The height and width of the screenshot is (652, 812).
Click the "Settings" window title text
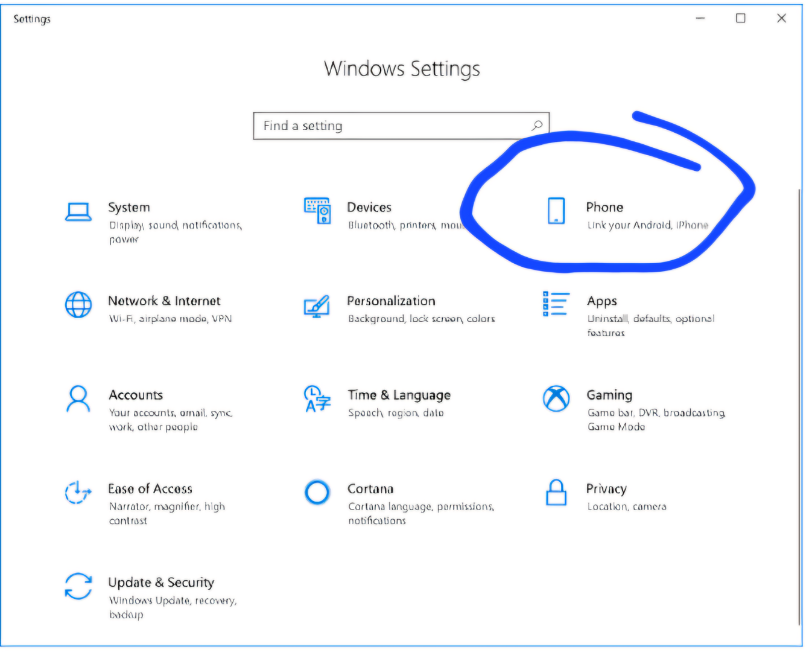point(32,19)
